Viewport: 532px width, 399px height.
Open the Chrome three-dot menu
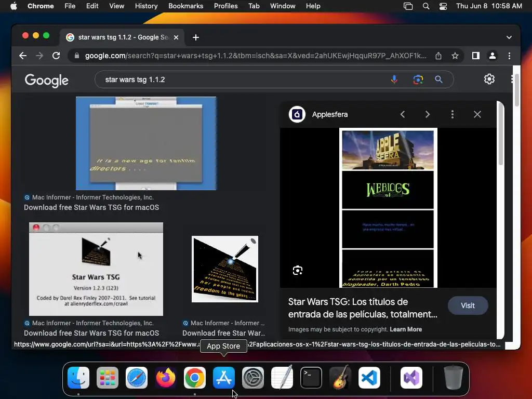[x=509, y=56]
